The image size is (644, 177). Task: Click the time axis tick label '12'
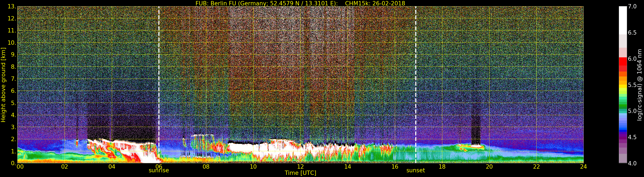point(300,167)
